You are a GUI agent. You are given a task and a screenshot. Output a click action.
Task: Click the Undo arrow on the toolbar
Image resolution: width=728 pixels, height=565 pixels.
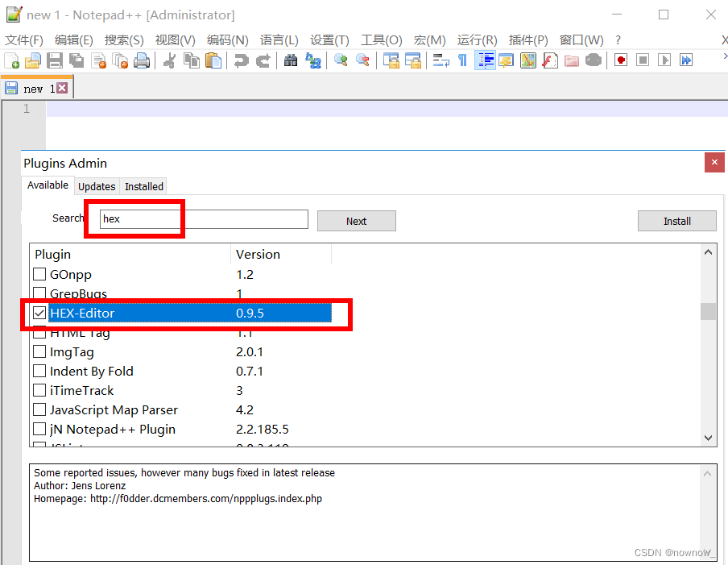coord(240,60)
